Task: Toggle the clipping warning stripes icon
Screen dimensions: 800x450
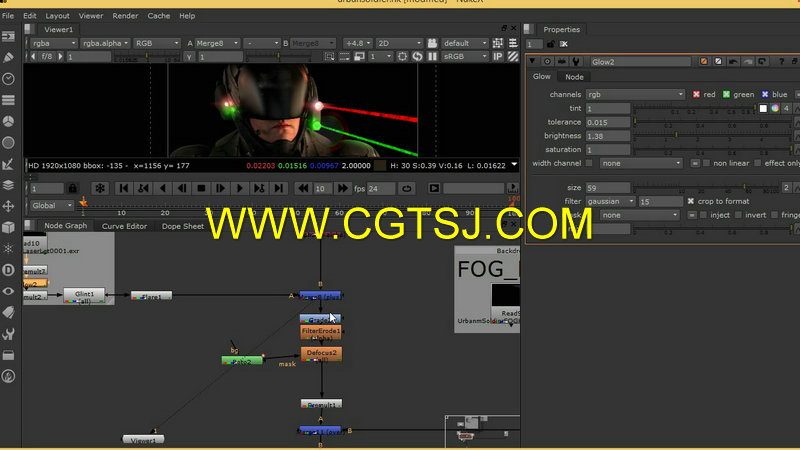Action: [513, 57]
